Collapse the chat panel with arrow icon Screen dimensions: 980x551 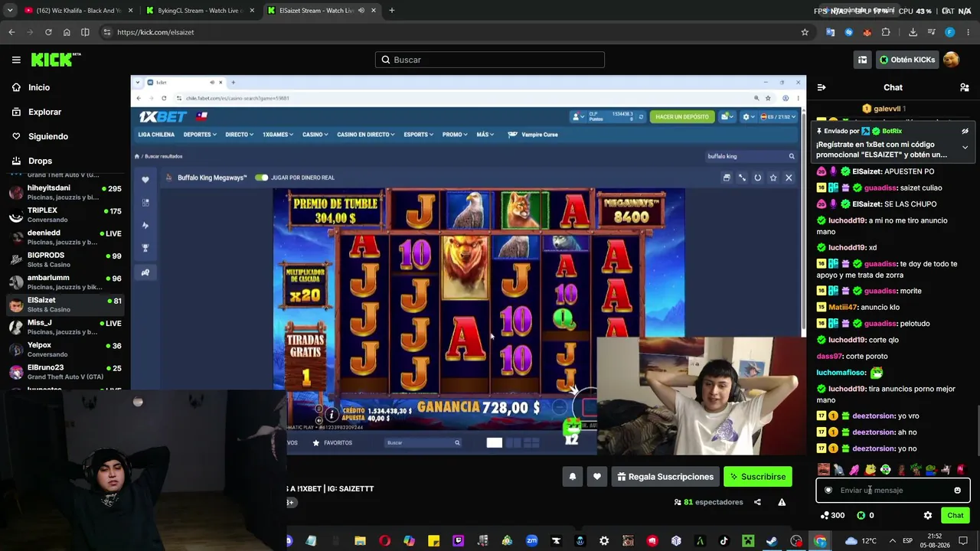coord(821,87)
